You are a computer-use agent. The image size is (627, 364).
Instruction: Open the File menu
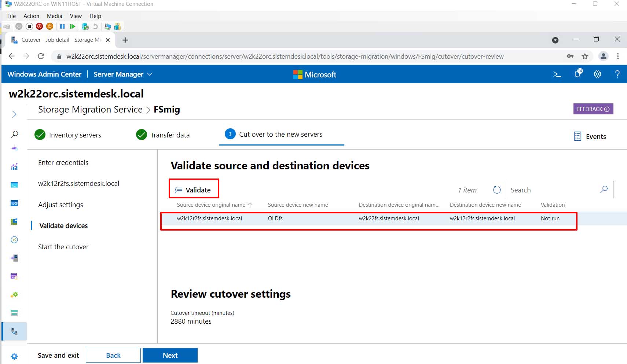pos(11,16)
